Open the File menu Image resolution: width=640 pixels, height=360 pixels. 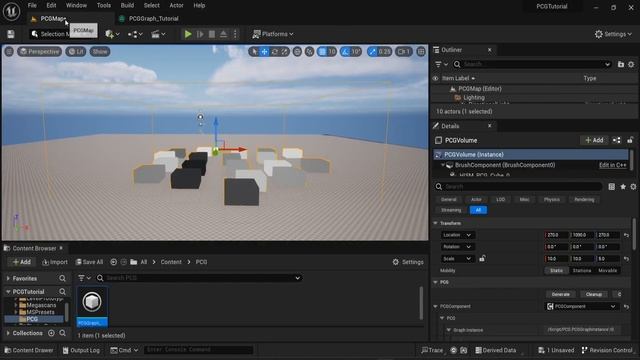pos(32,5)
